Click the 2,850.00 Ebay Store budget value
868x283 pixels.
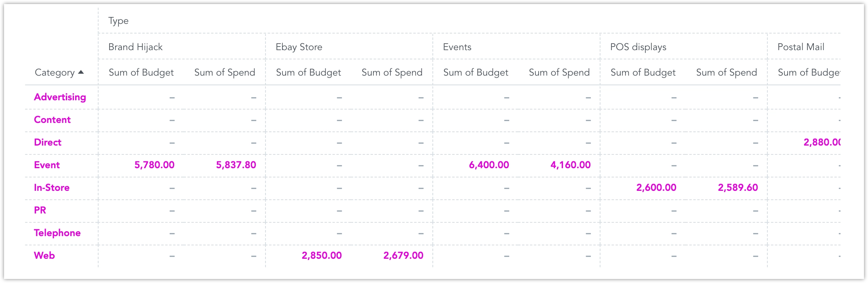[322, 256]
